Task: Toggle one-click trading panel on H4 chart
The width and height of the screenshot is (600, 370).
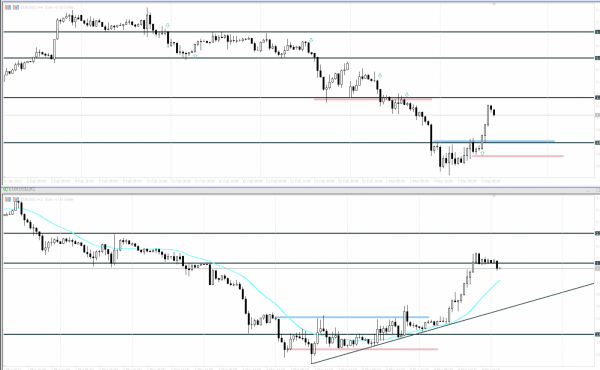Action: click(x=8, y=7)
